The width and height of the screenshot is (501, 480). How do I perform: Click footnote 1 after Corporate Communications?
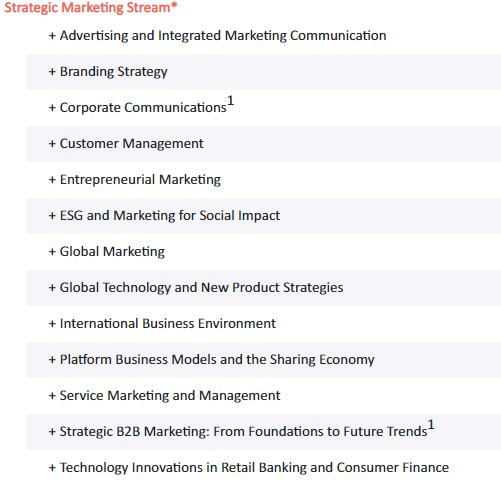pyautogui.click(x=230, y=100)
